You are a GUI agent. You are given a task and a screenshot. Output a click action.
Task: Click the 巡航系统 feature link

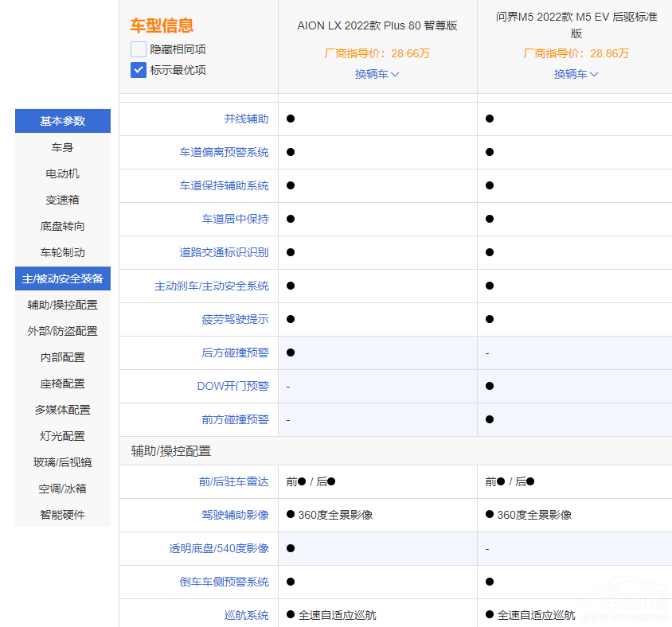pyautogui.click(x=246, y=615)
